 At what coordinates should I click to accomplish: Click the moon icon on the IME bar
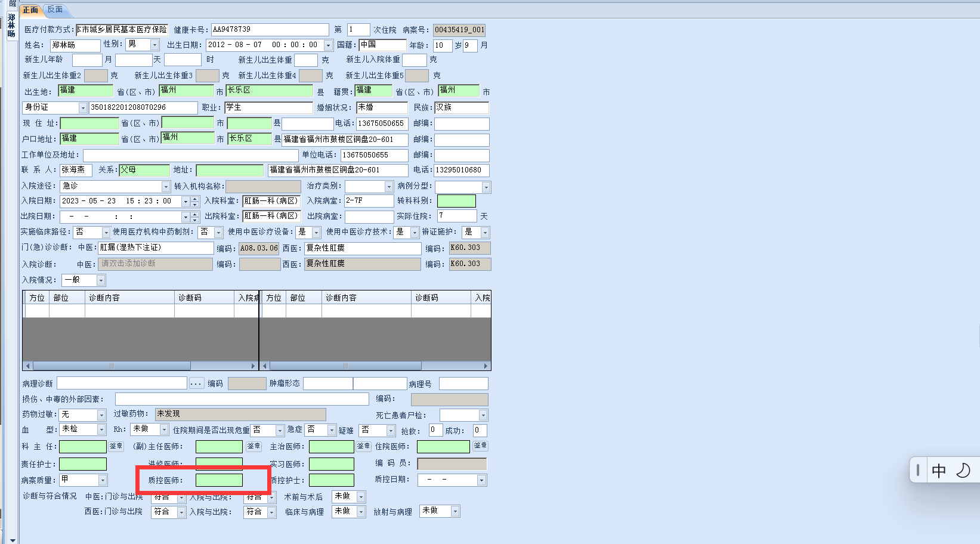click(963, 471)
